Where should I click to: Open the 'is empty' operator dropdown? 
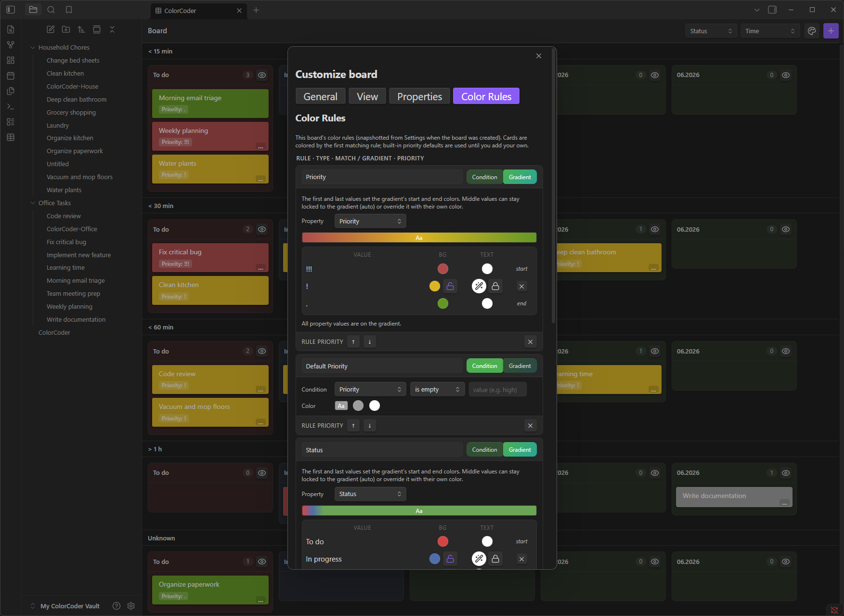point(438,390)
